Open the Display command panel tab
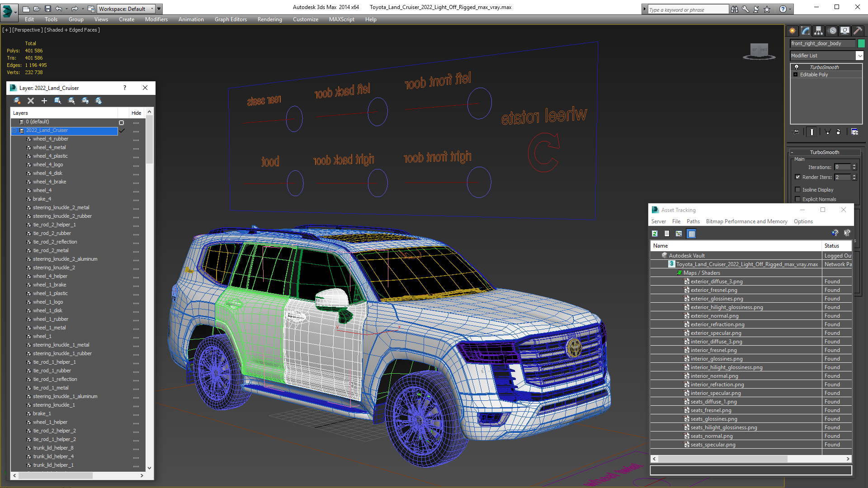 click(x=845, y=31)
